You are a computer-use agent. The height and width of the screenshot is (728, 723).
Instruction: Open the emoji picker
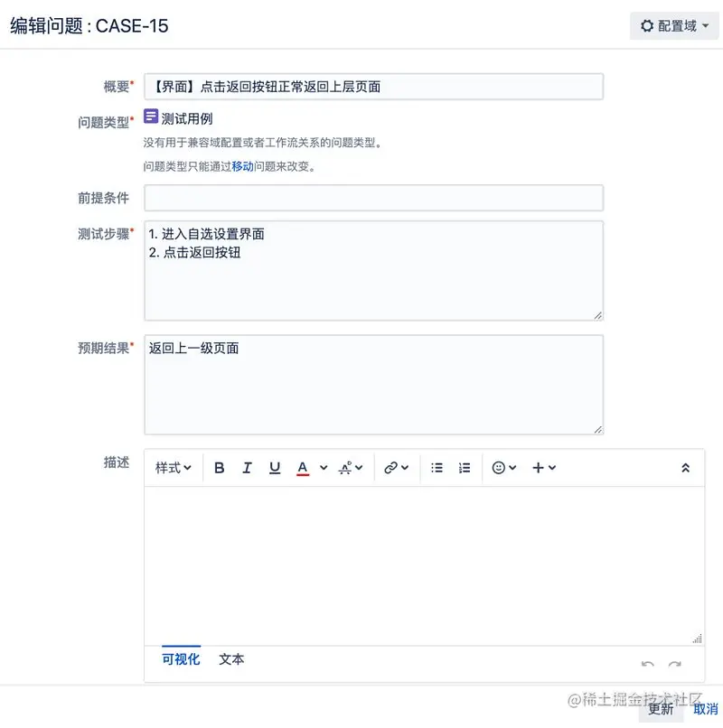coord(499,467)
